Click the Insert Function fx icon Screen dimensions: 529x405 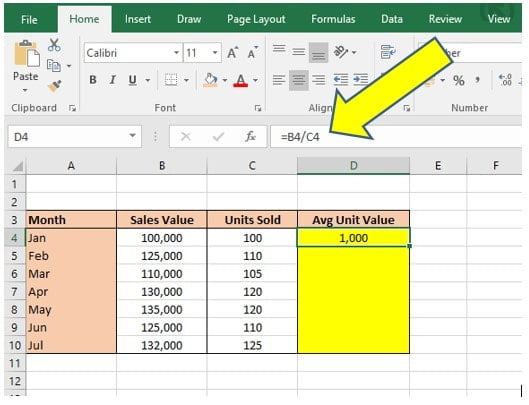click(250, 136)
